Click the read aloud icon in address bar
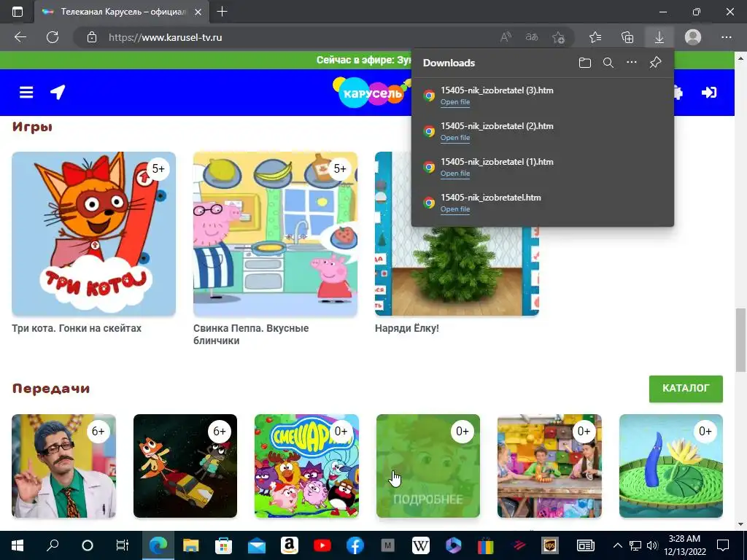747x560 pixels. click(506, 37)
